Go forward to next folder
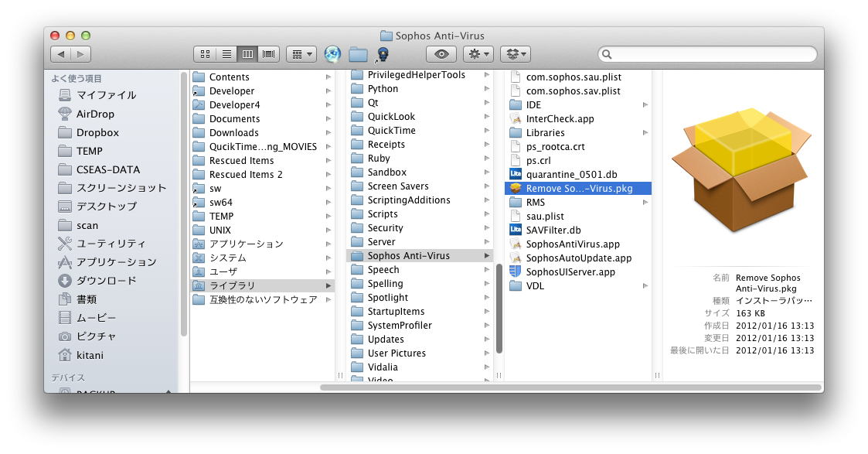Viewport: 868px width, 454px height. coord(81,53)
